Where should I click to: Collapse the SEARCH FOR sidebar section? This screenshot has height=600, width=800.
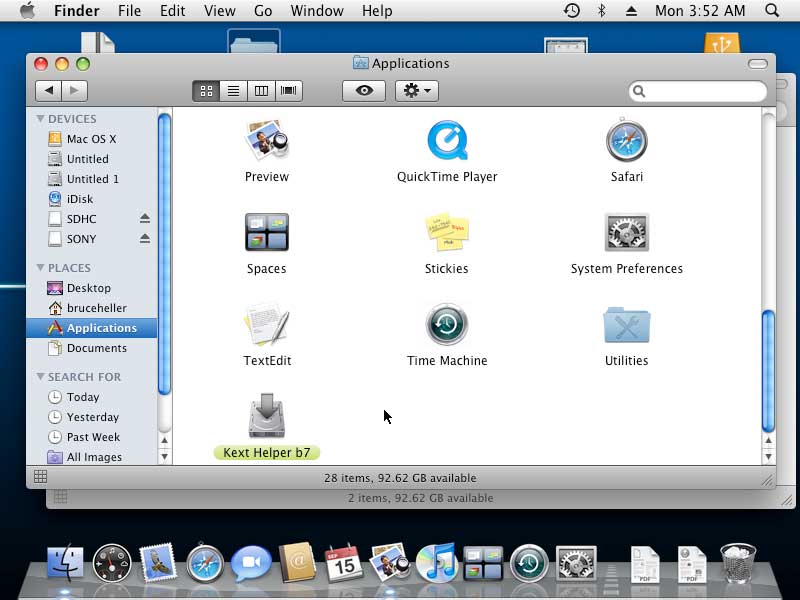pyautogui.click(x=40, y=377)
